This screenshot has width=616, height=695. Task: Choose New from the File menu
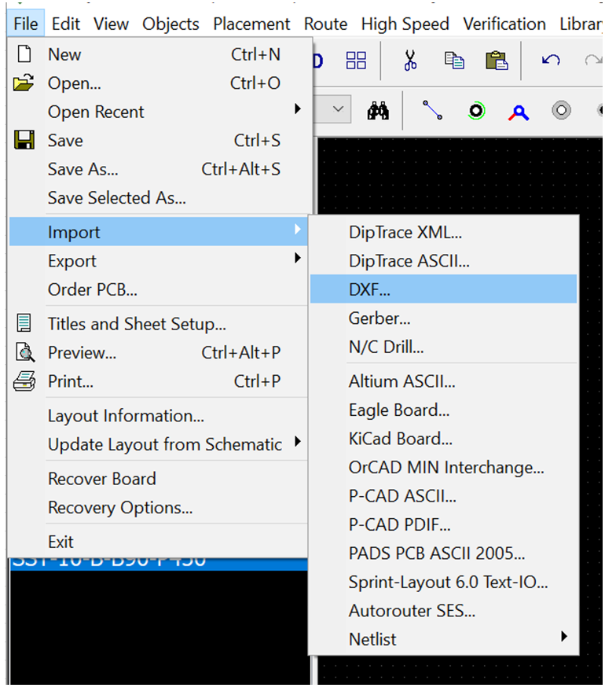pos(159,54)
